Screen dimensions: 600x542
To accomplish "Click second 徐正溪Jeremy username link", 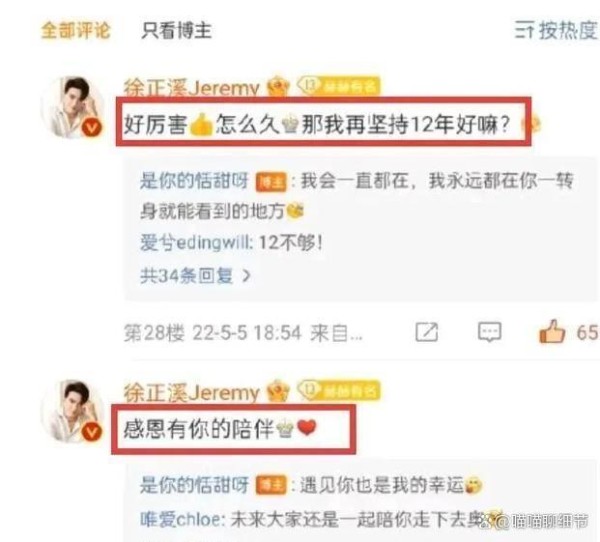I will pyautogui.click(x=191, y=392).
